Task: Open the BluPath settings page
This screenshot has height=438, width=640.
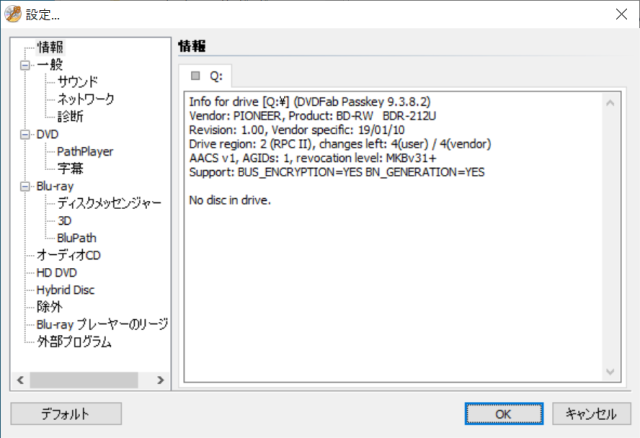Action: (77, 238)
